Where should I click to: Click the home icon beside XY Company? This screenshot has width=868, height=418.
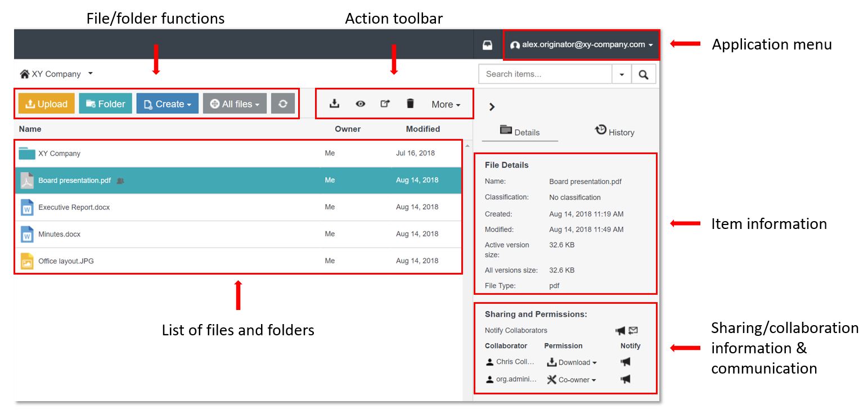point(24,74)
